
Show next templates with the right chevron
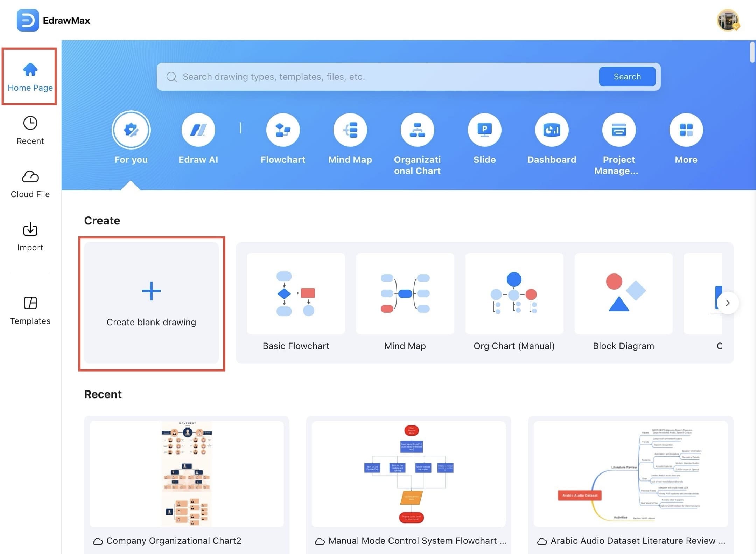[728, 303]
